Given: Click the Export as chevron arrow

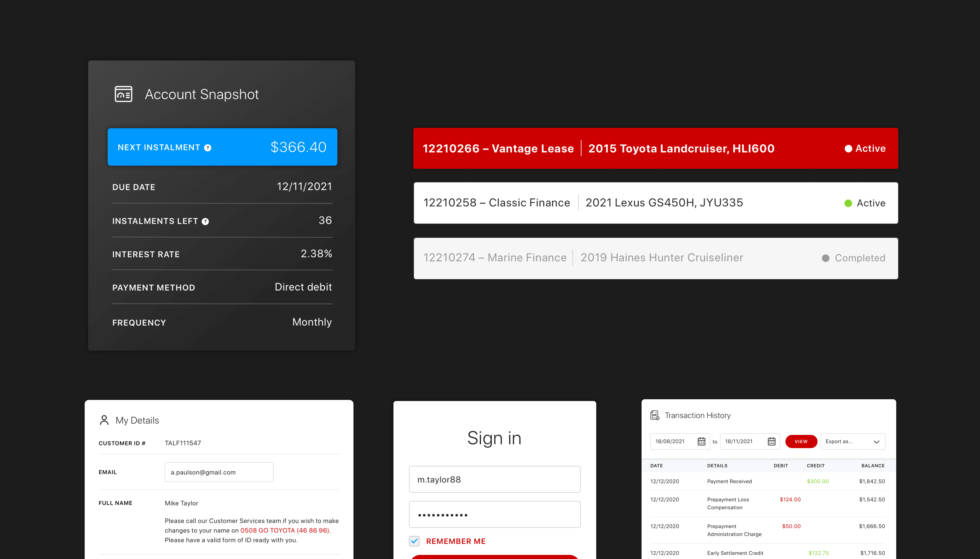Looking at the screenshot, I should point(876,442).
